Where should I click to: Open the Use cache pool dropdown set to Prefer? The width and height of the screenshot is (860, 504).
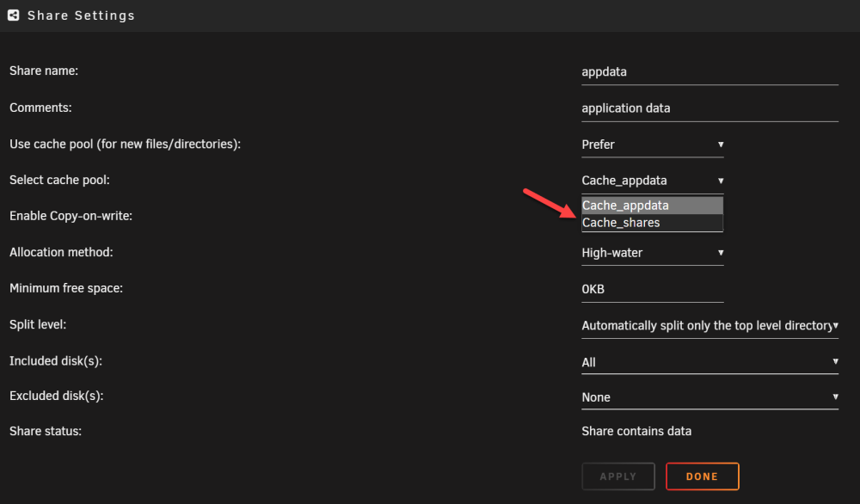pyautogui.click(x=652, y=144)
